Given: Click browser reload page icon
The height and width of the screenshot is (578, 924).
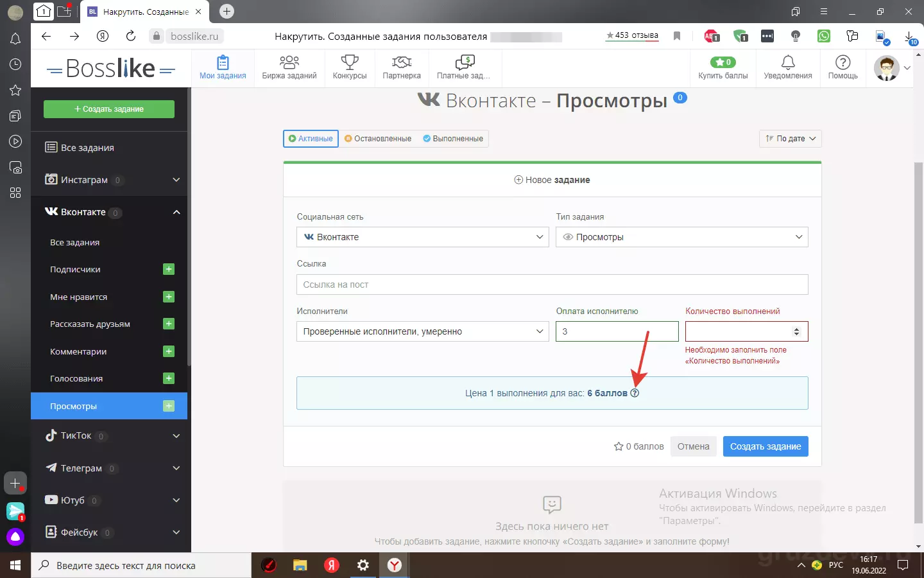Looking at the screenshot, I should coord(130,36).
